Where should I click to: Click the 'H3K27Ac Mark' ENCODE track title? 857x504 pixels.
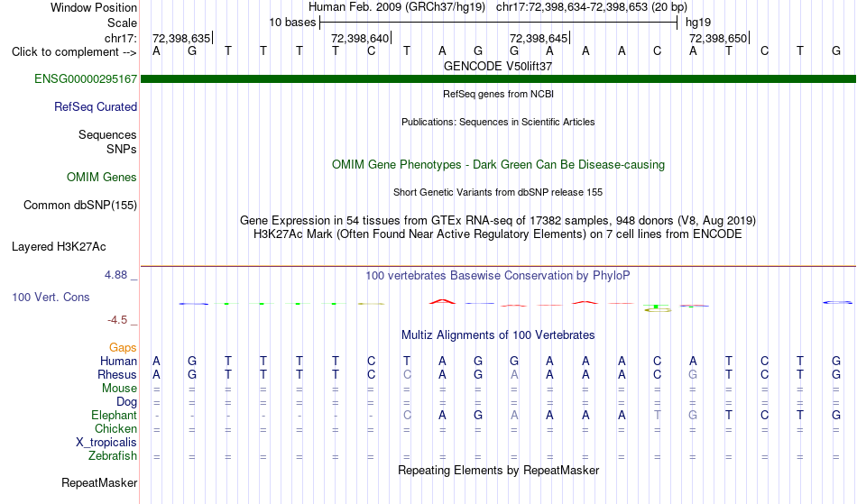(498, 234)
